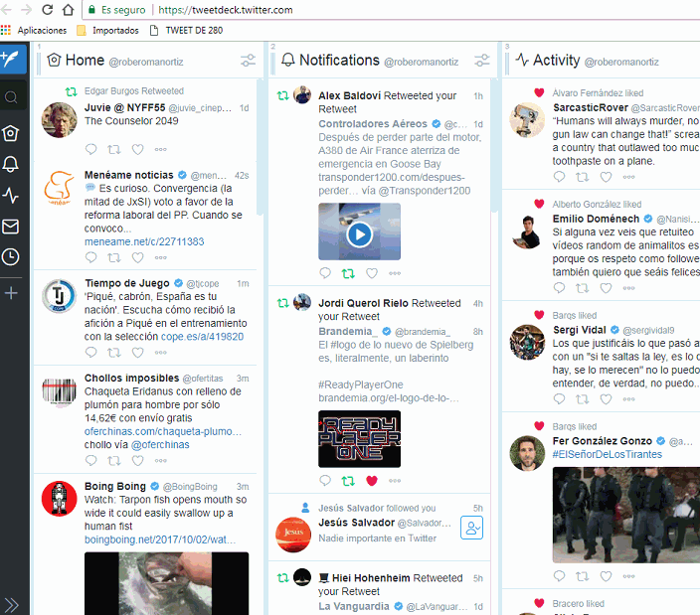
Task: Retweet the Chollos imposibles tweet
Action: pos(114,460)
